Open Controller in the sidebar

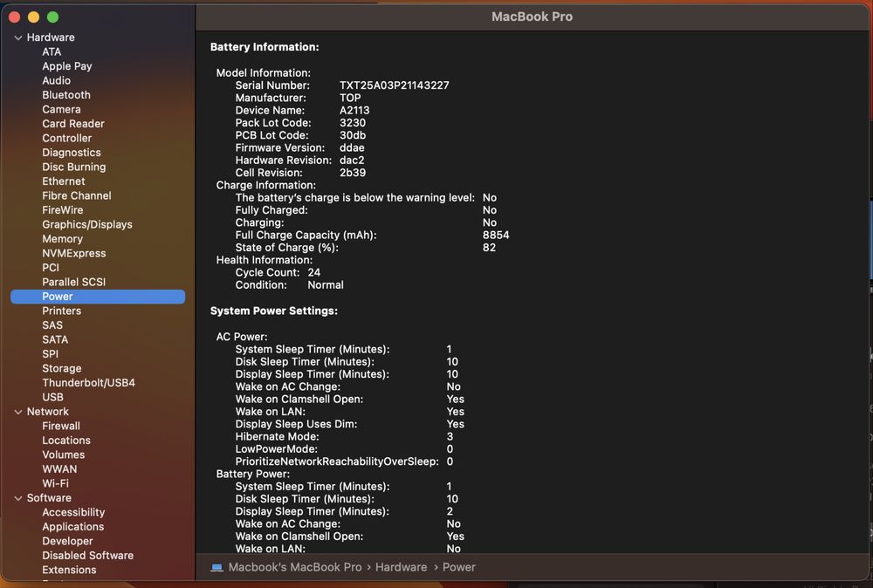tap(67, 138)
